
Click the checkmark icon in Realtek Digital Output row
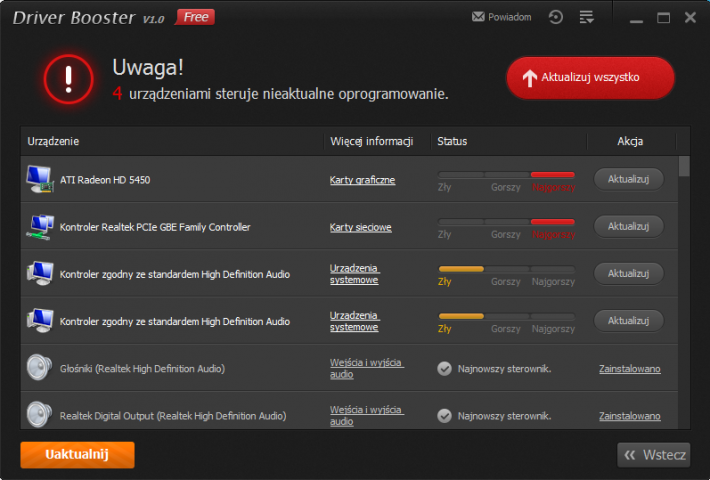coord(444,416)
